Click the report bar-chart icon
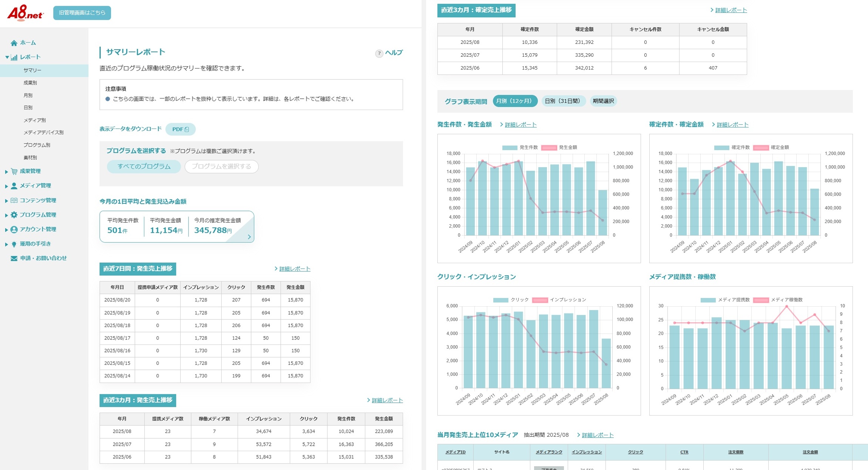Screen dimensions: 868x470 point(14,57)
